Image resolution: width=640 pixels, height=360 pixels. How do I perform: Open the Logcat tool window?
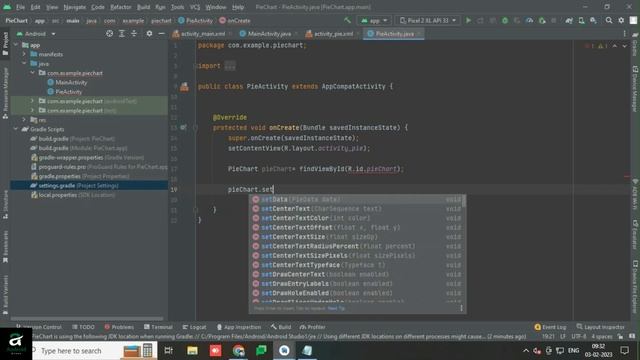194,327
